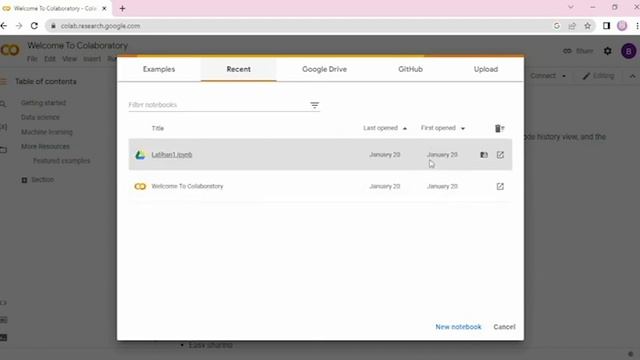
Task: Open the command palette icon in left sidebar
Action: 3,320
